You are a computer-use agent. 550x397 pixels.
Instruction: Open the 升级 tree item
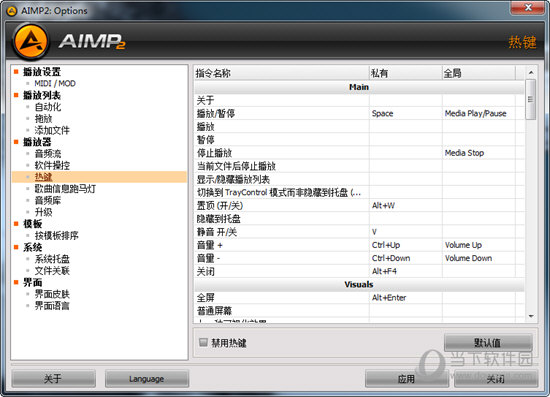pos(43,212)
